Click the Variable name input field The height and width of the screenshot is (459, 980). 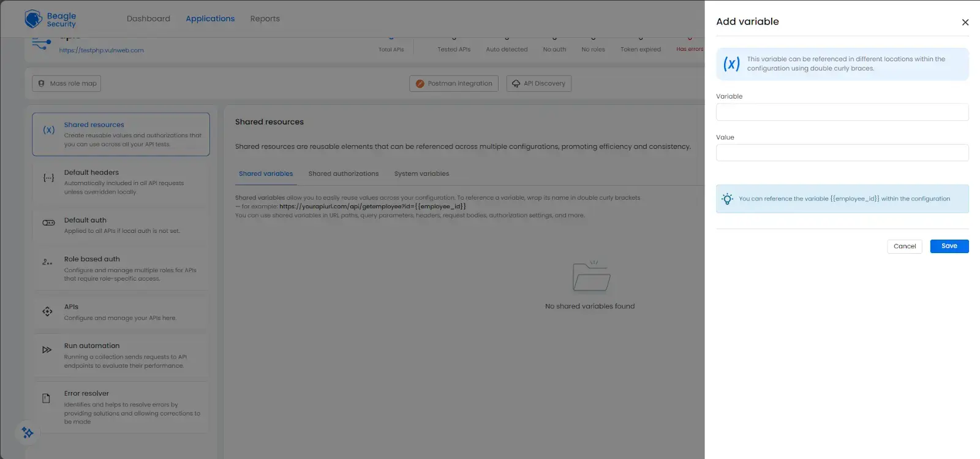(x=842, y=112)
